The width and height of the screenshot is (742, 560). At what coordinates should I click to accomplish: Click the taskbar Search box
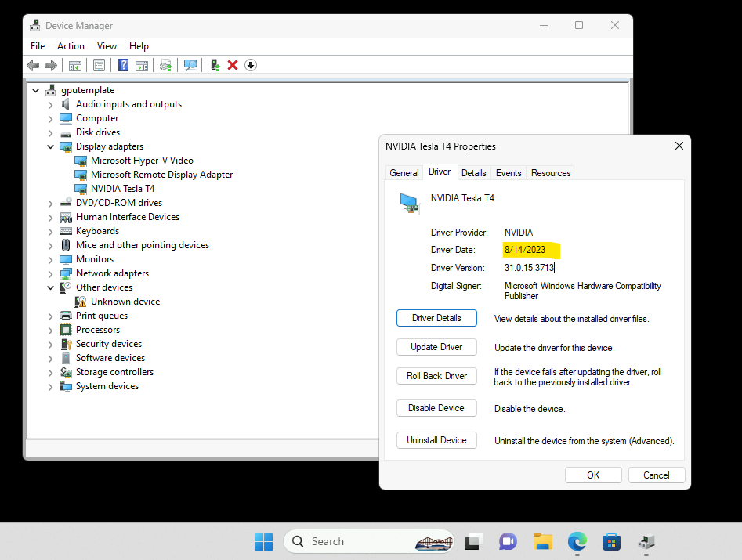(368, 541)
